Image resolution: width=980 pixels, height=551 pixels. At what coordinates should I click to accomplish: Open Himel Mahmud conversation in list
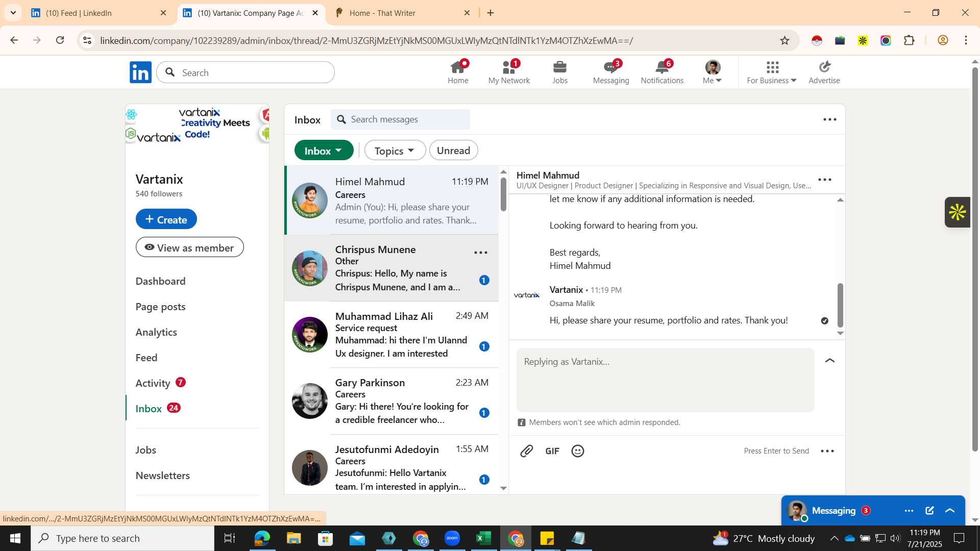coord(391,201)
